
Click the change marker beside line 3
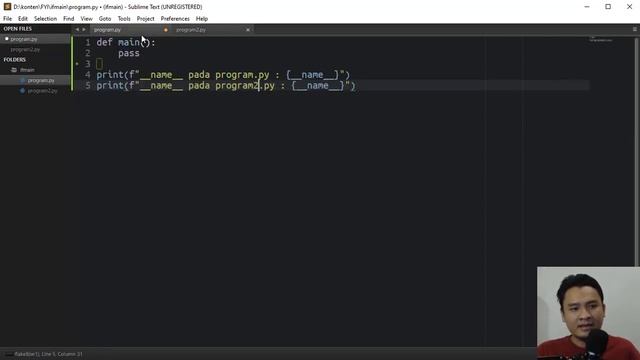pyautogui.click(x=77, y=64)
